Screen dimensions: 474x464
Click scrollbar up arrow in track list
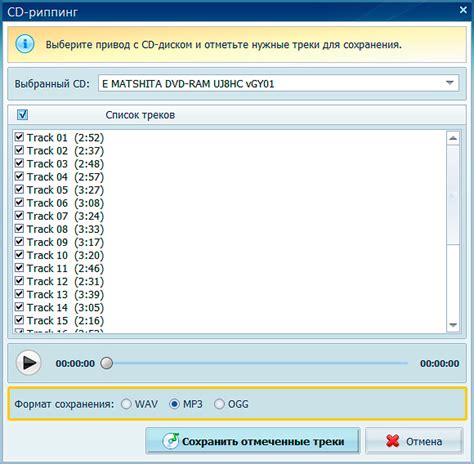point(453,138)
